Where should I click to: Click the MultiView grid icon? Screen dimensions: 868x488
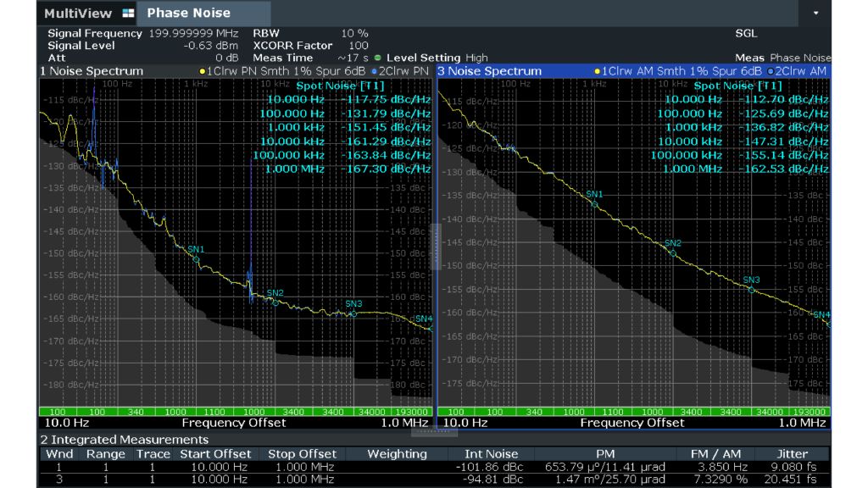tap(128, 14)
